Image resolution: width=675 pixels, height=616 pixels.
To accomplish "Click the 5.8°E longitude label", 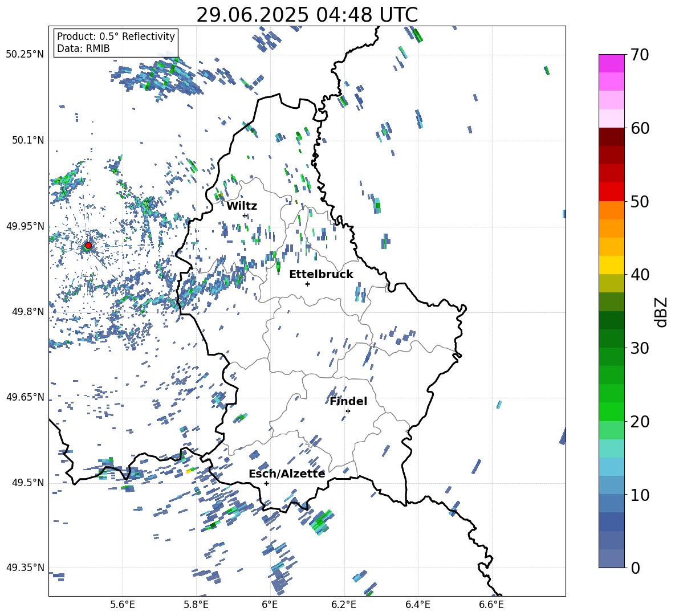I will tap(196, 605).
